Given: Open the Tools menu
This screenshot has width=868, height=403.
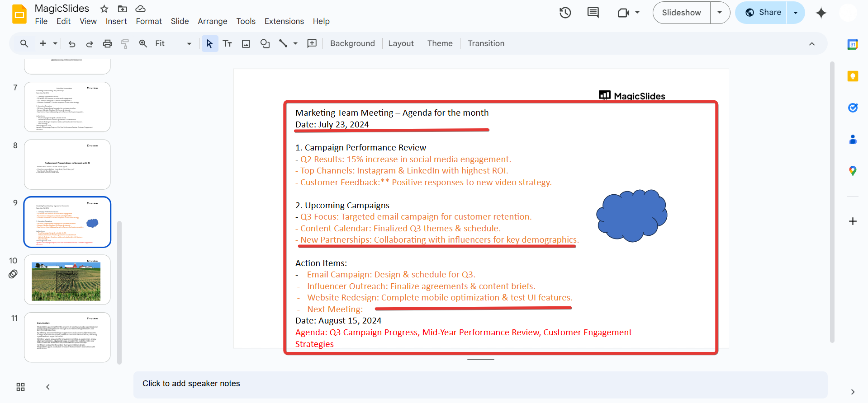Looking at the screenshot, I should click(x=246, y=21).
